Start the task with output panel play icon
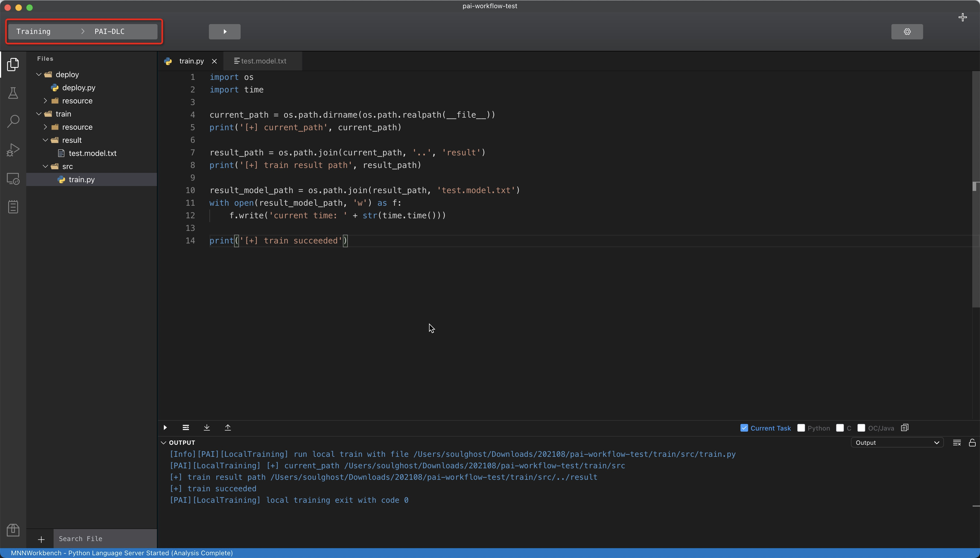The width and height of the screenshot is (980, 558). tap(165, 428)
